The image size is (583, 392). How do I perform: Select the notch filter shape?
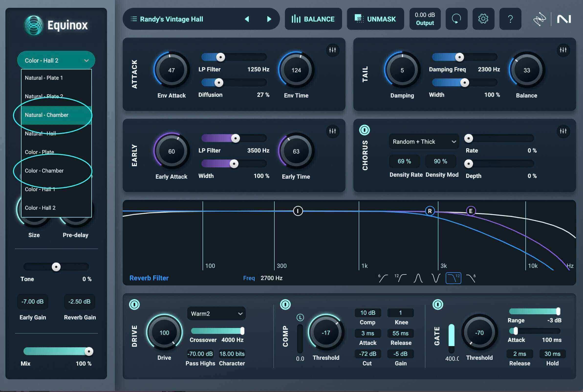point(436,278)
